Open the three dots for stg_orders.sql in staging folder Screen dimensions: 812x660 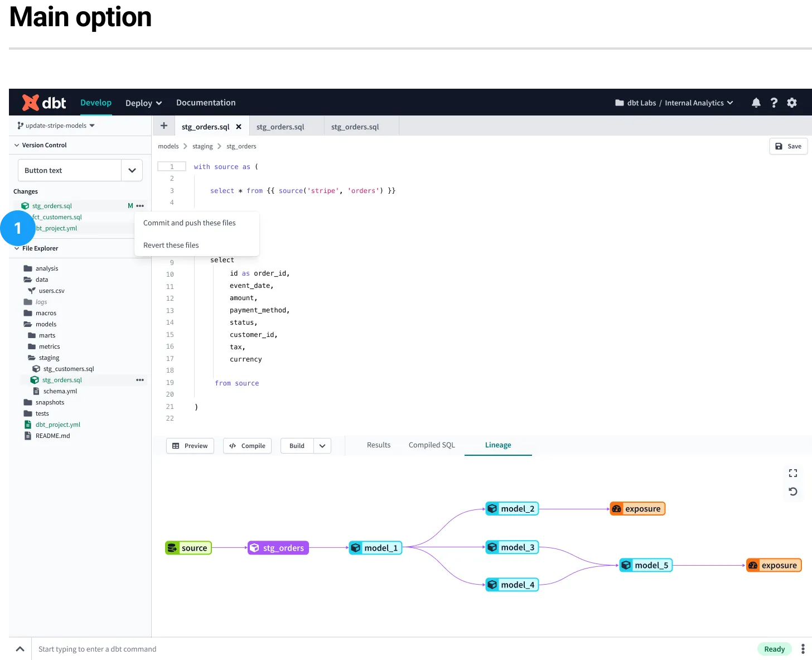[140, 380]
